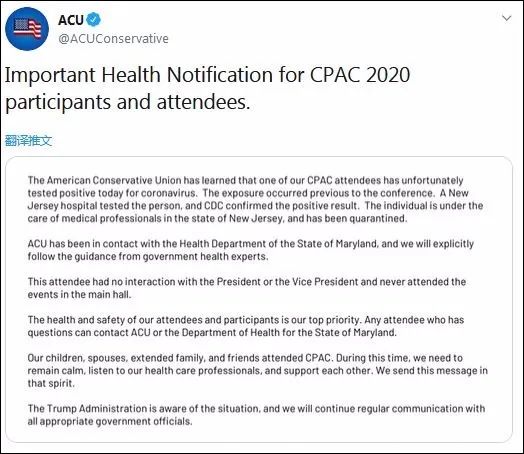Click the paragraph starting 'The Trump Administration'
524x454 pixels.
(x=256, y=415)
